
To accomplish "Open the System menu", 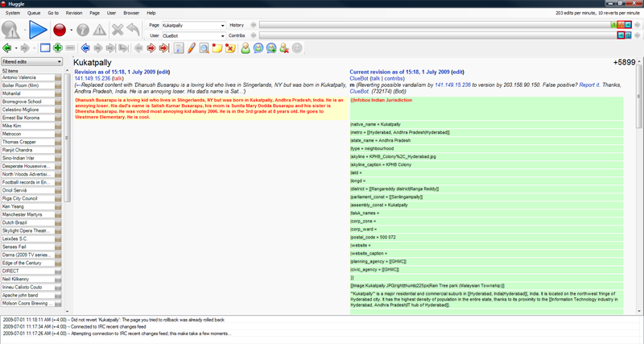I will click(13, 13).
